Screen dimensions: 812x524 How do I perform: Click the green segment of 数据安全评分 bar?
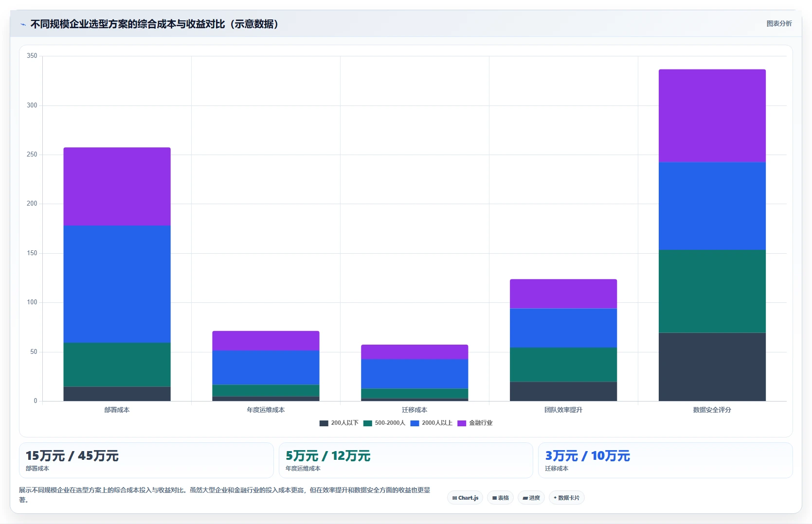712,292
